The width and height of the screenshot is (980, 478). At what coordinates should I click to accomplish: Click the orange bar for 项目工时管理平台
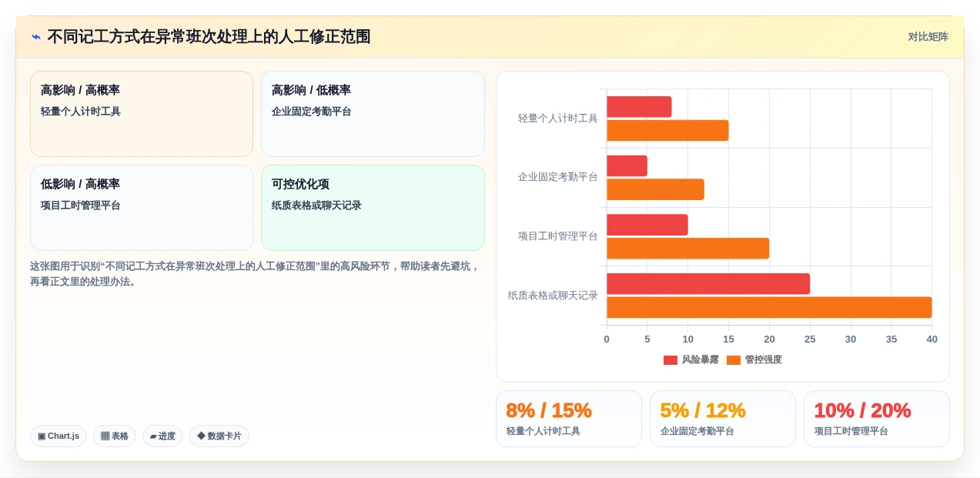tap(688, 249)
